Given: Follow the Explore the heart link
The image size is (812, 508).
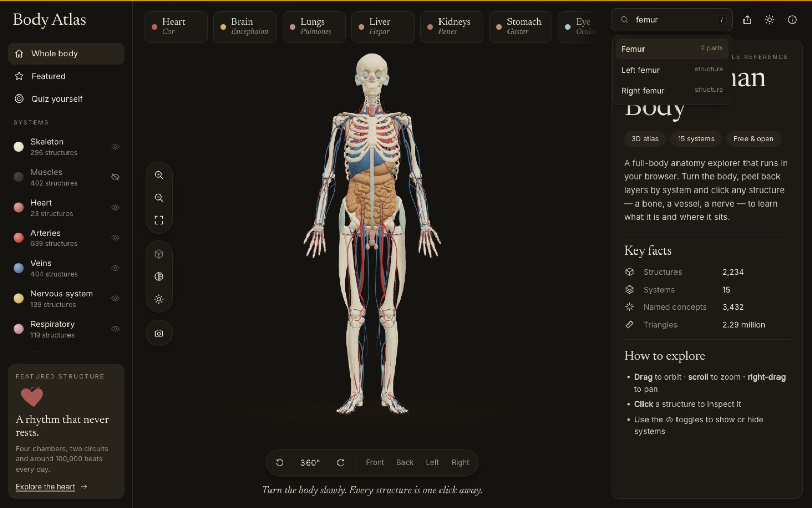Looking at the screenshot, I should coord(51,487).
